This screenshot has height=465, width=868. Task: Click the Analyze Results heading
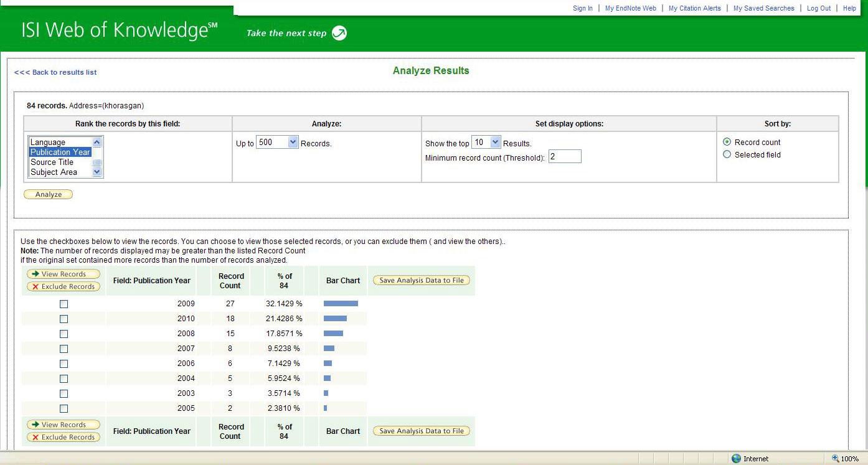pos(431,71)
